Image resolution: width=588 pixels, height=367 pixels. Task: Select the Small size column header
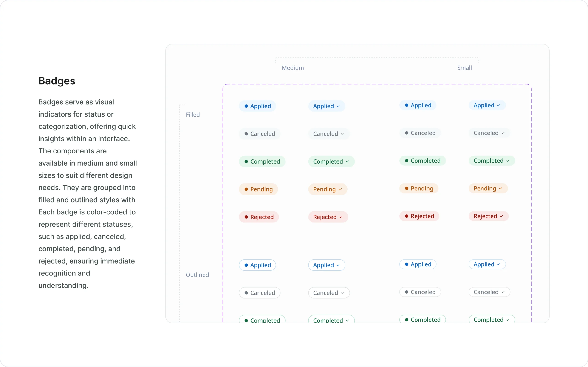(x=464, y=67)
